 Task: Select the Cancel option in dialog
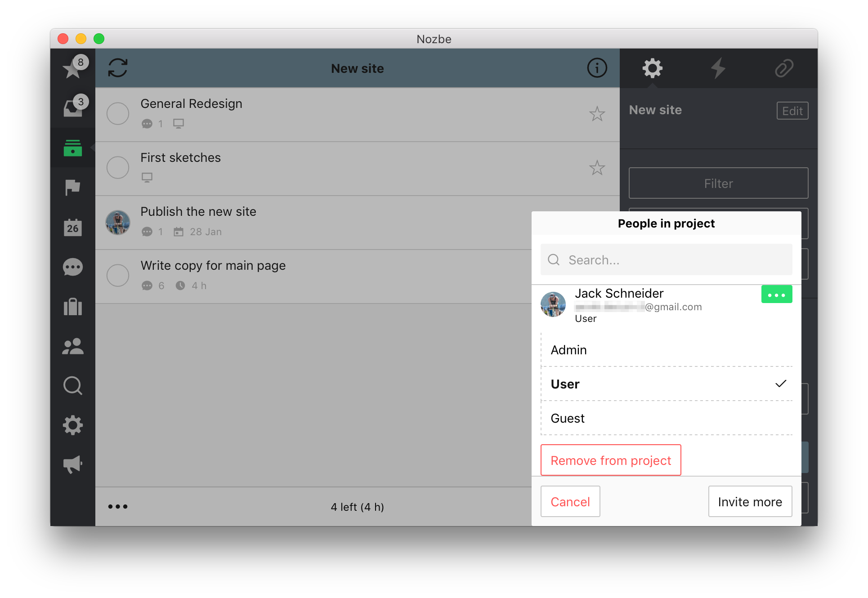570,502
